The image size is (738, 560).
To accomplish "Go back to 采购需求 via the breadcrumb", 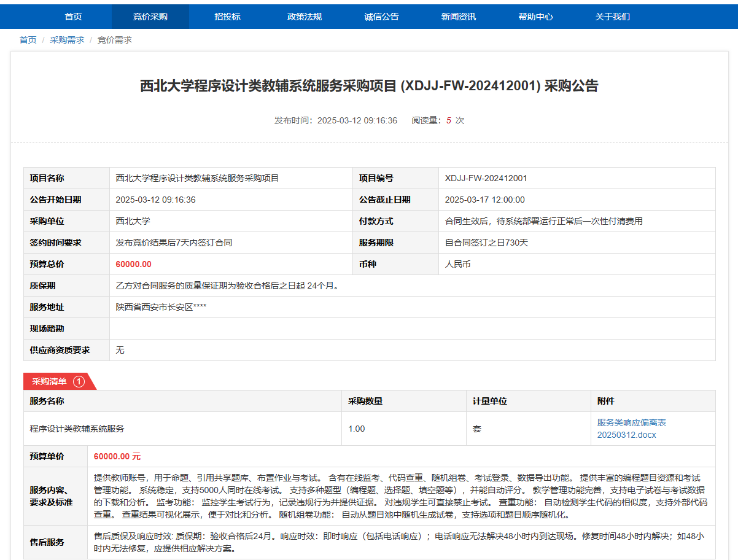I will click(x=67, y=40).
